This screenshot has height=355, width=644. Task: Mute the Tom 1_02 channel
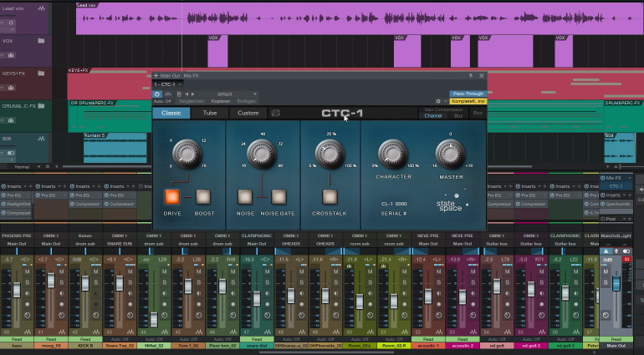(199, 271)
